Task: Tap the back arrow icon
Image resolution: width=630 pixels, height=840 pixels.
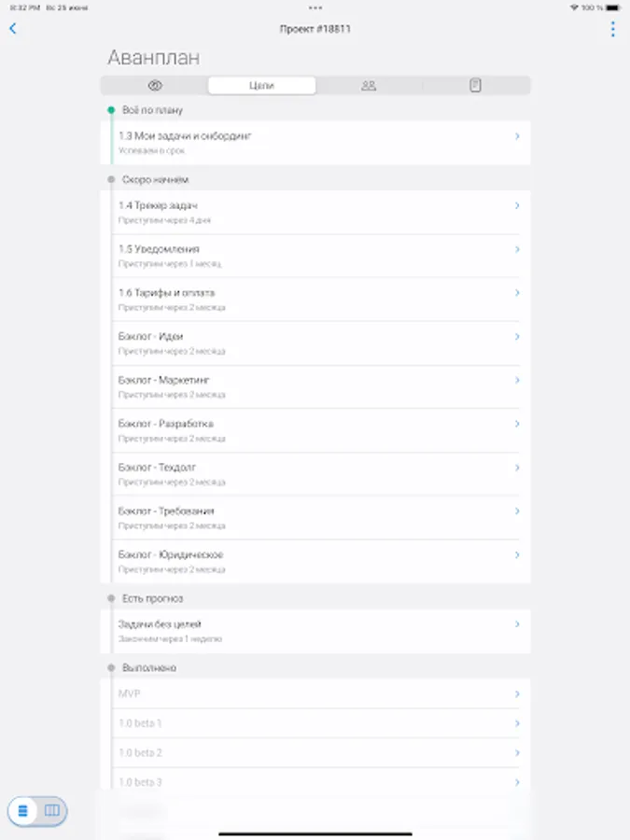Action: pyautogui.click(x=13, y=29)
